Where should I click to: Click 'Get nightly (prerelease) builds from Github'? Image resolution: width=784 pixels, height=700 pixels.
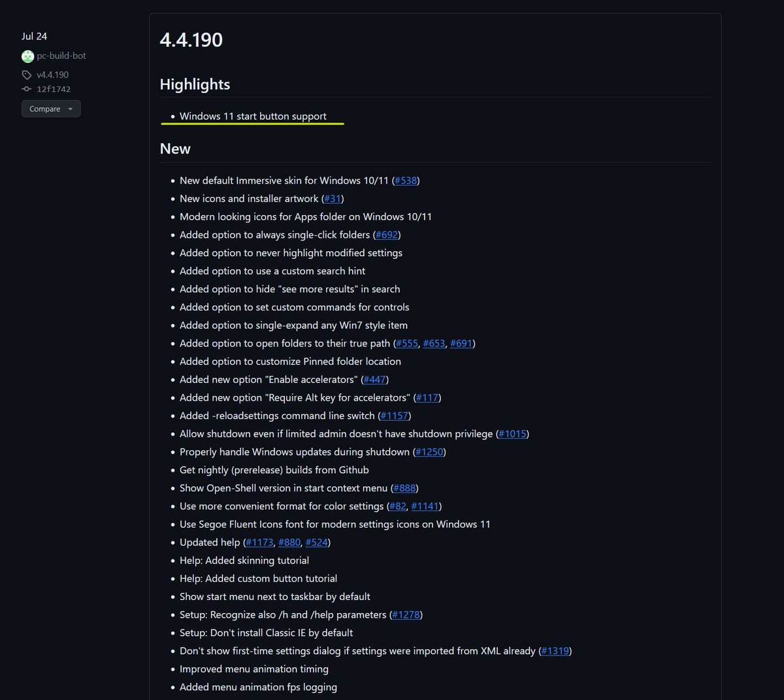(274, 470)
